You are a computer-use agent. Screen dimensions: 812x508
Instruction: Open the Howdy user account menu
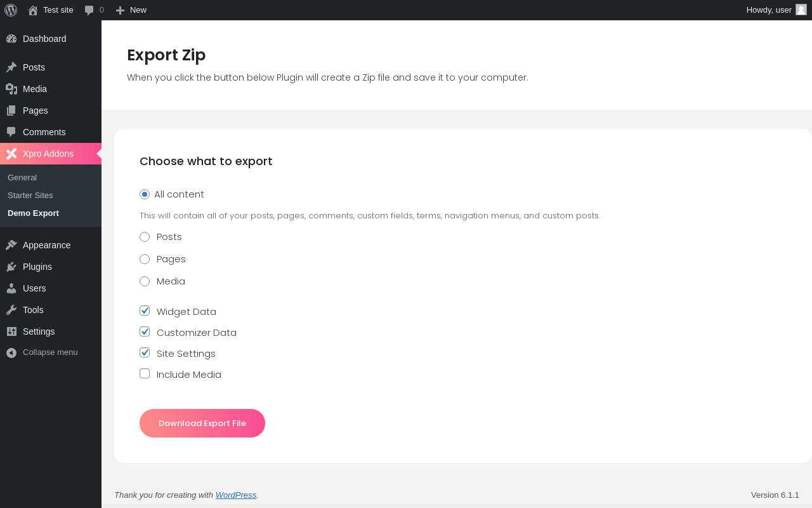[x=768, y=10]
